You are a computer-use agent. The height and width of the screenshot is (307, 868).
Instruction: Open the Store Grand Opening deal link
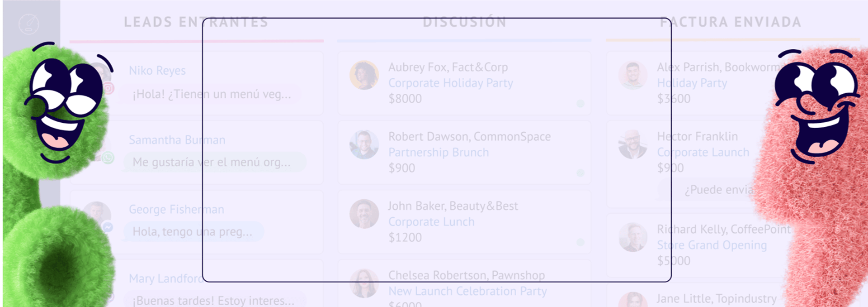tap(712, 245)
